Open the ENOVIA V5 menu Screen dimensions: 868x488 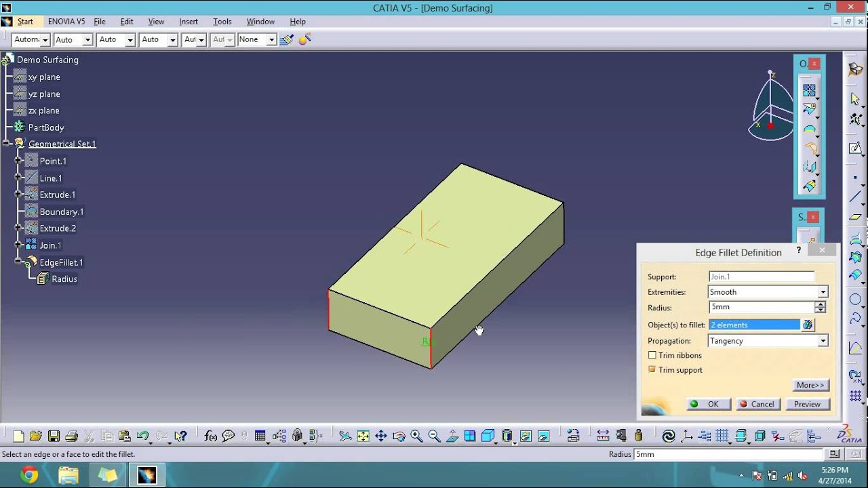[x=66, y=22]
